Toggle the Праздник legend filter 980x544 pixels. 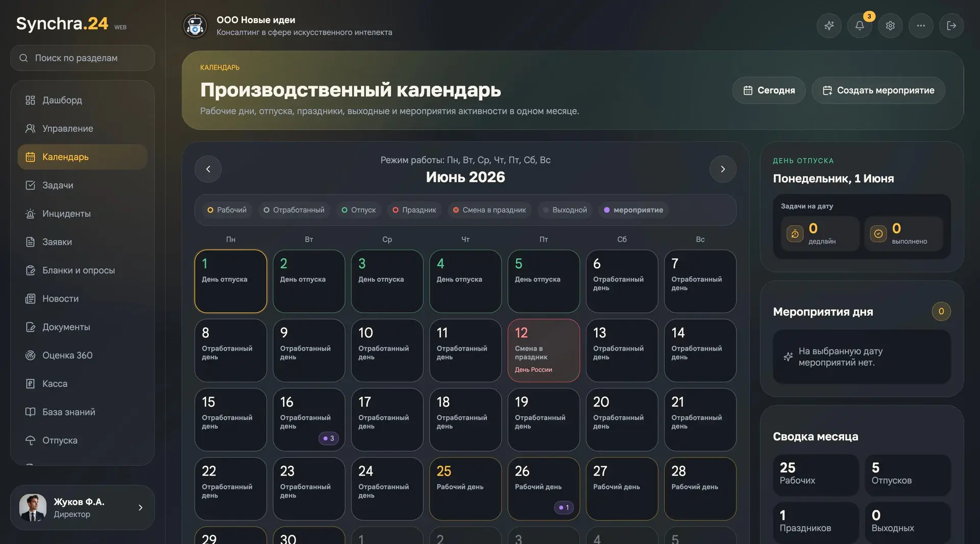414,210
